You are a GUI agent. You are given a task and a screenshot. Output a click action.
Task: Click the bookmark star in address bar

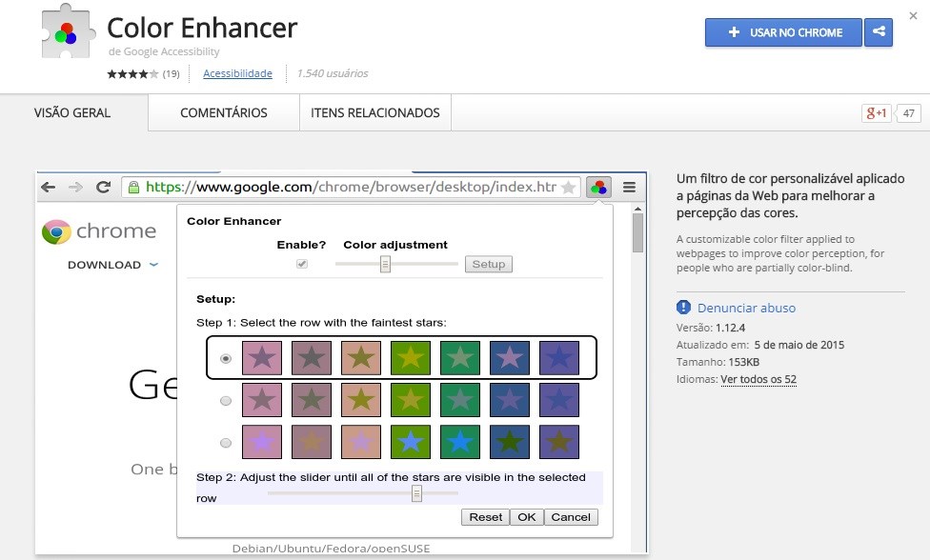569,188
